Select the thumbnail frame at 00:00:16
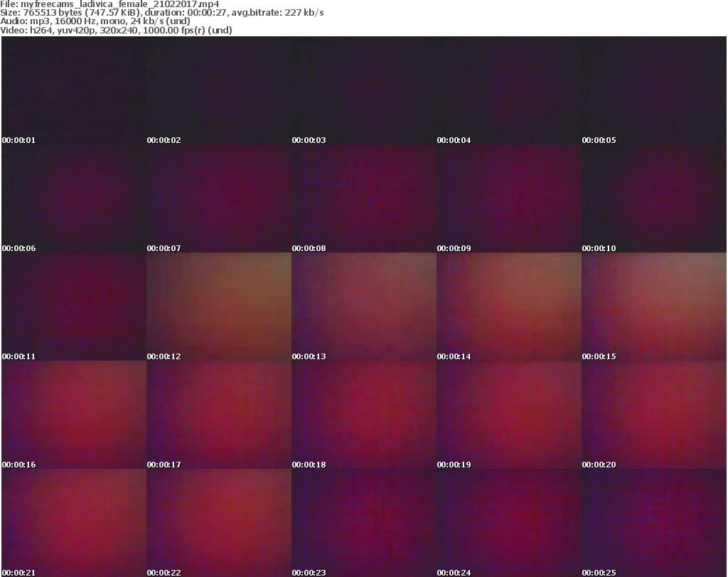Screen dimensions: 728x577 tap(74, 415)
